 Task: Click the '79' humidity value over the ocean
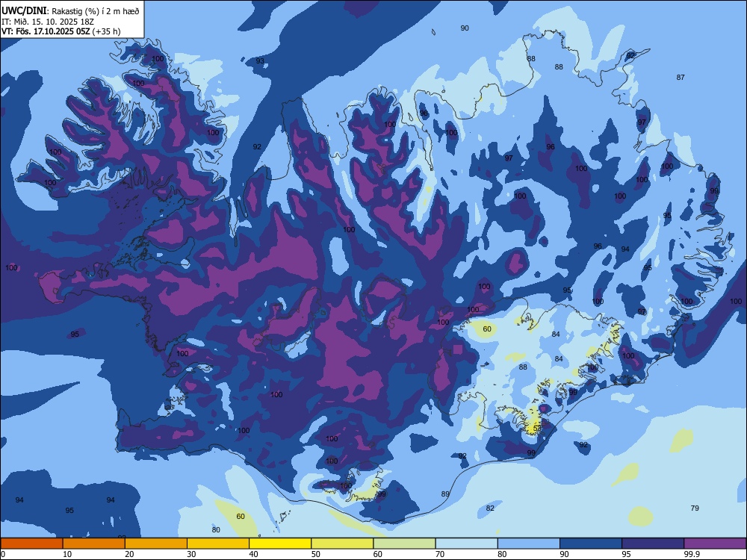coord(695,508)
